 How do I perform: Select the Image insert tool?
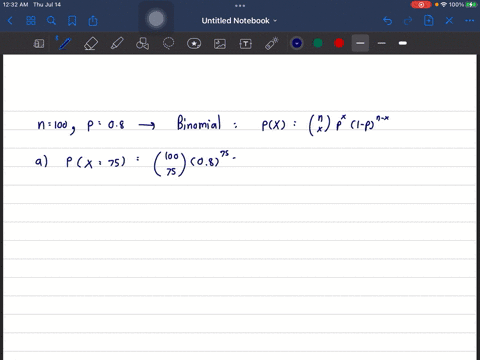[220, 44]
